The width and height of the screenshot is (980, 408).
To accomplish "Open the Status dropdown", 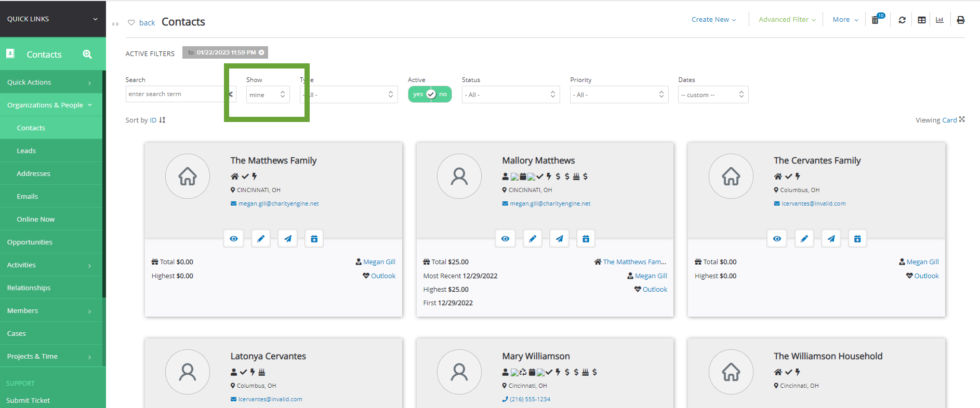I will coord(511,94).
